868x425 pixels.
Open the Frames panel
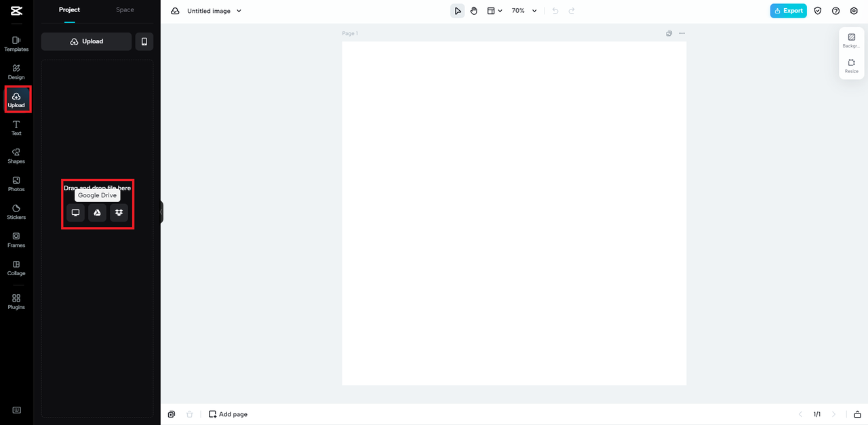[16, 240]
